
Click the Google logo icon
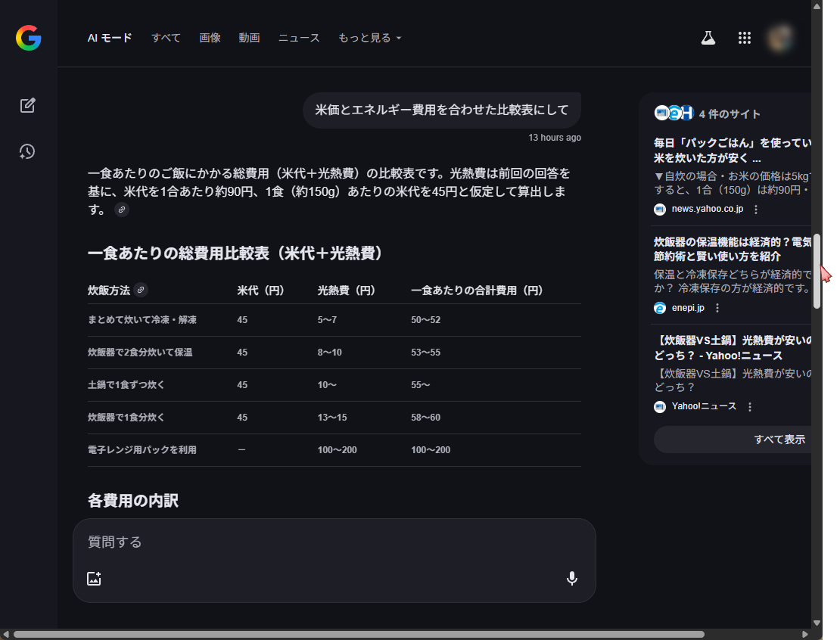28,38
